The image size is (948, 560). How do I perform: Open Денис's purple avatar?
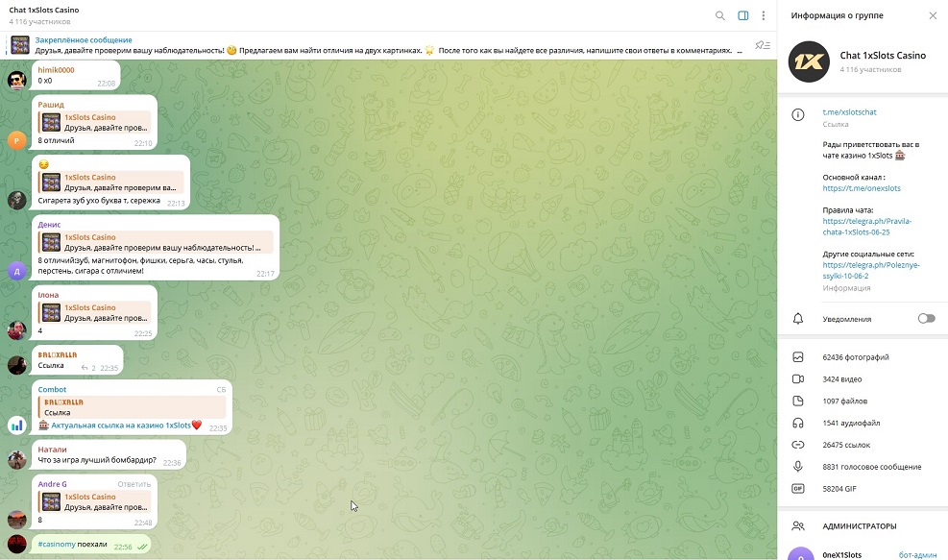point(17,271)
